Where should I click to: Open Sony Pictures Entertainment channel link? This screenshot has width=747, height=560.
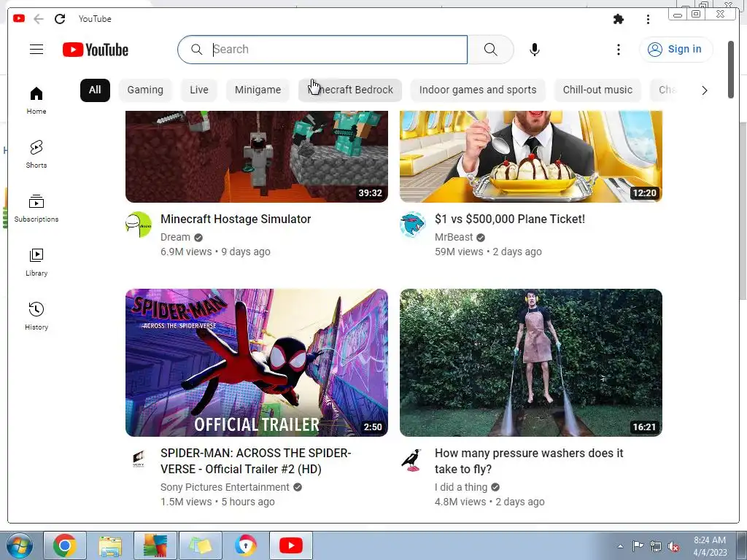pos(225,487)
